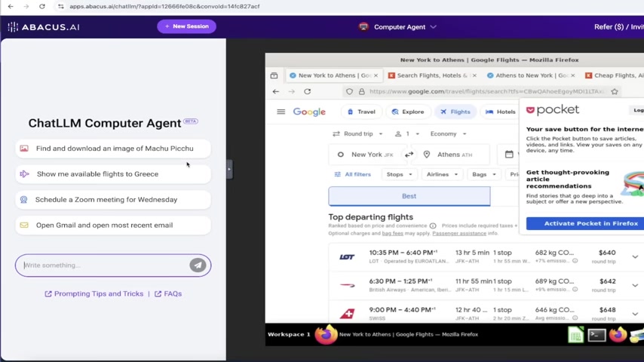
Task: Select Show me available flights to Greece
Action: pyautogui.click(x=113, y=173)
